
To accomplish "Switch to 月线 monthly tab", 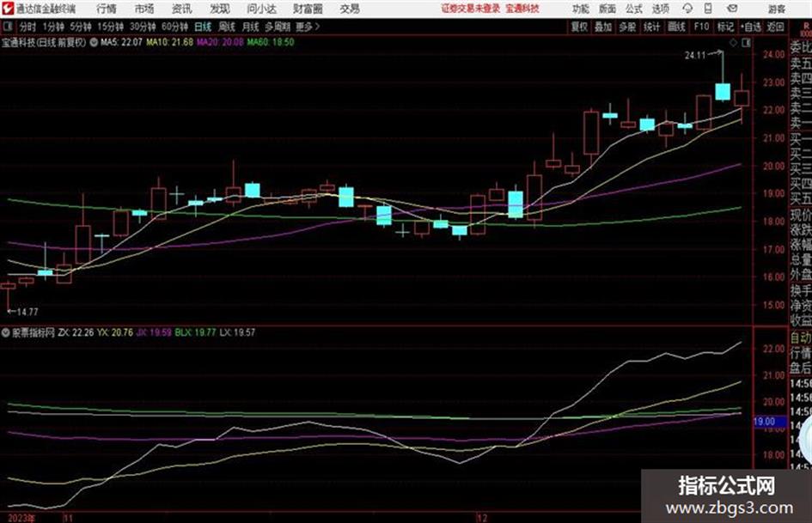I will (251, 27).
